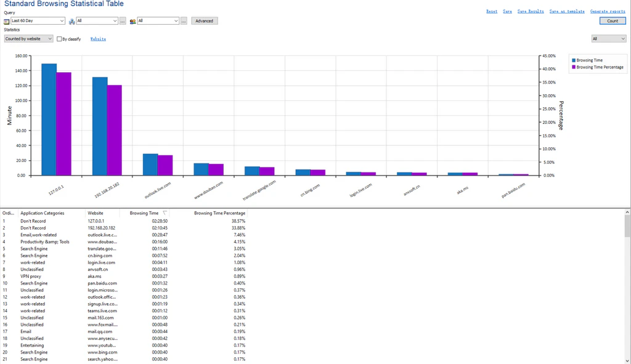
Task: Select the Email,work-related category cell
Action: [39, 235]
